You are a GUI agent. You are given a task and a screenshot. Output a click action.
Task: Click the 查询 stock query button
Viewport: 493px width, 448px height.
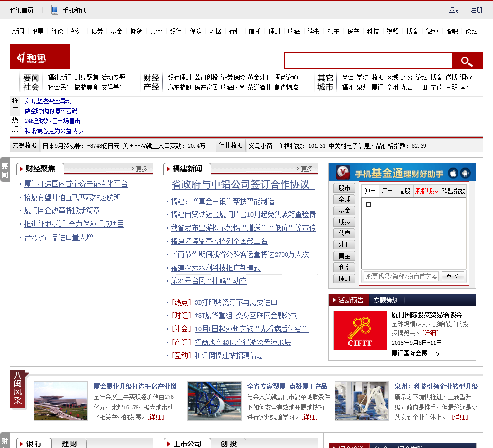(x=453, y=276)
